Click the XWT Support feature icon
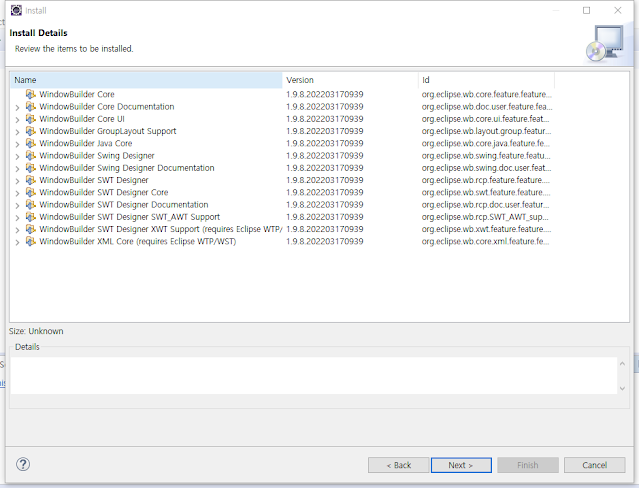Screen dimensions: 639x488 [x=31, y=229]
